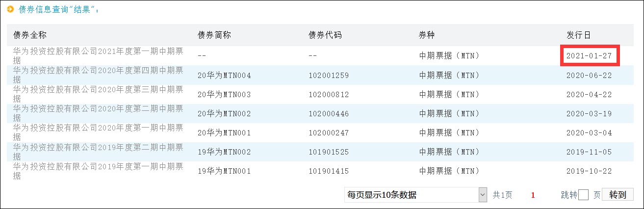Click the 债券信息查询"结果" heading text
This screenshot has height=209, width=644.
[x=59, y=9]
